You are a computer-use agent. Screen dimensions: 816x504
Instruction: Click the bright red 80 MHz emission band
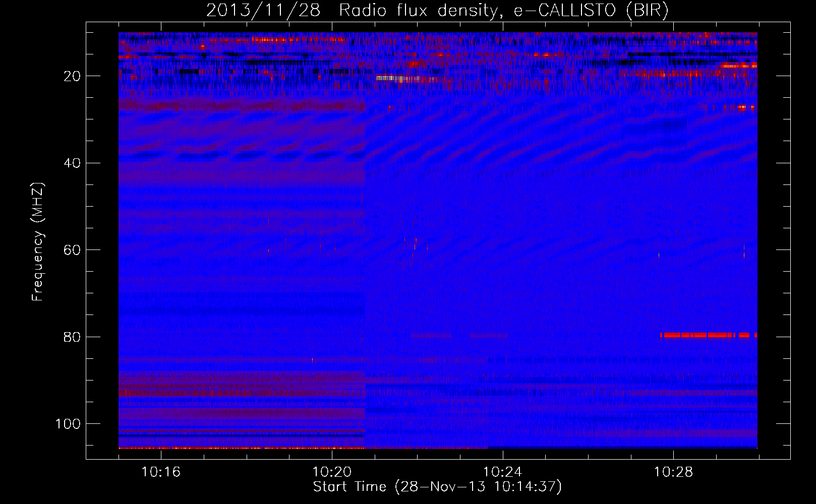709,335
